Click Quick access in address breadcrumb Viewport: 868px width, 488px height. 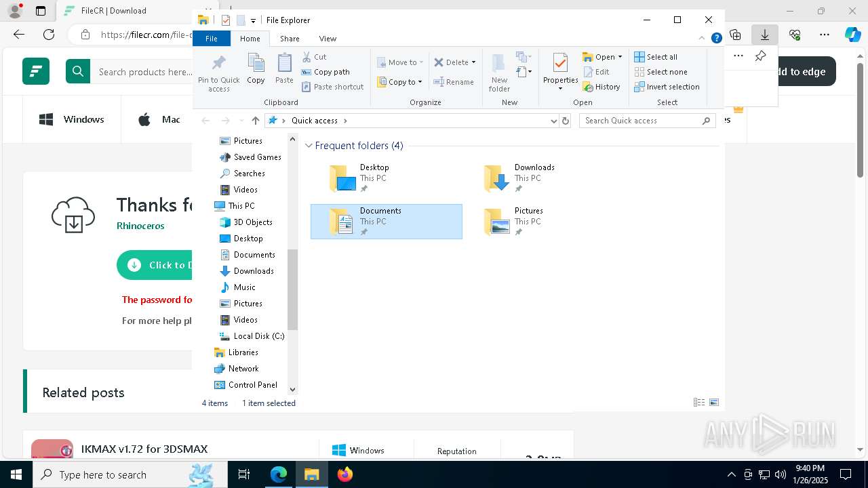[314, 121]
